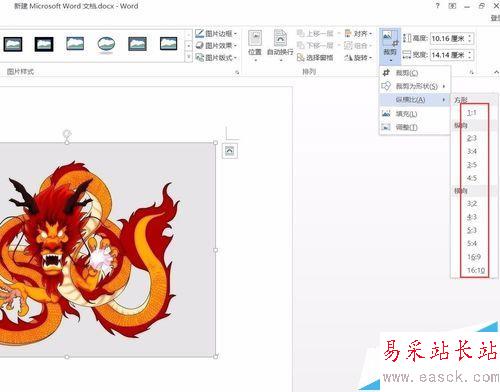Choose Fit (调整(T)) menu item

(415, 127)
